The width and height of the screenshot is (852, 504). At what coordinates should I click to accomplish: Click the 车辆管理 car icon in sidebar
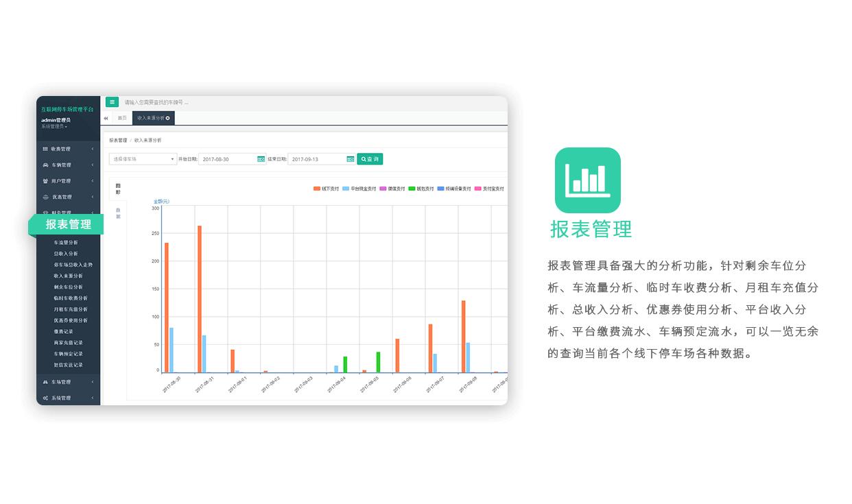point(45,165)
